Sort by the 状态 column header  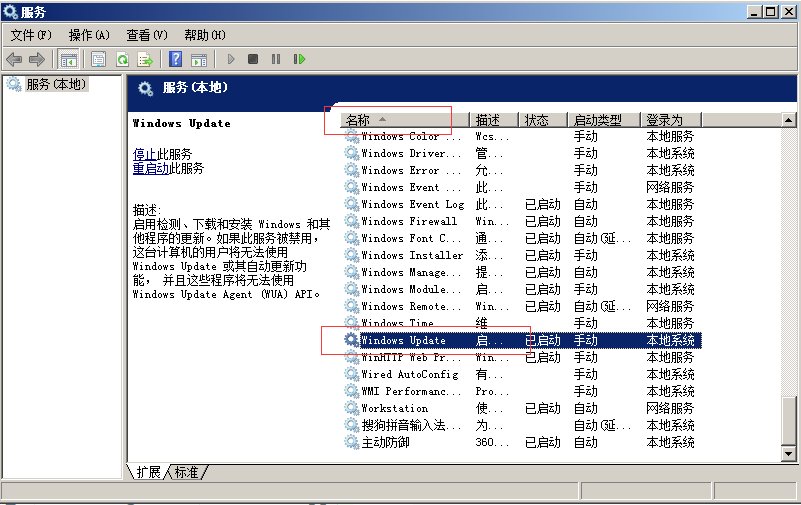pyautogui.click(x=544, y=120)
